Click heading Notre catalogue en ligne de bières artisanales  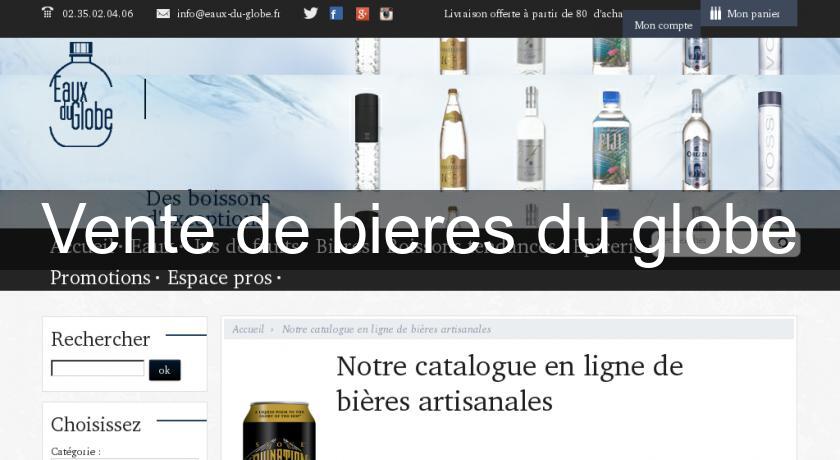tap(510, 383)
